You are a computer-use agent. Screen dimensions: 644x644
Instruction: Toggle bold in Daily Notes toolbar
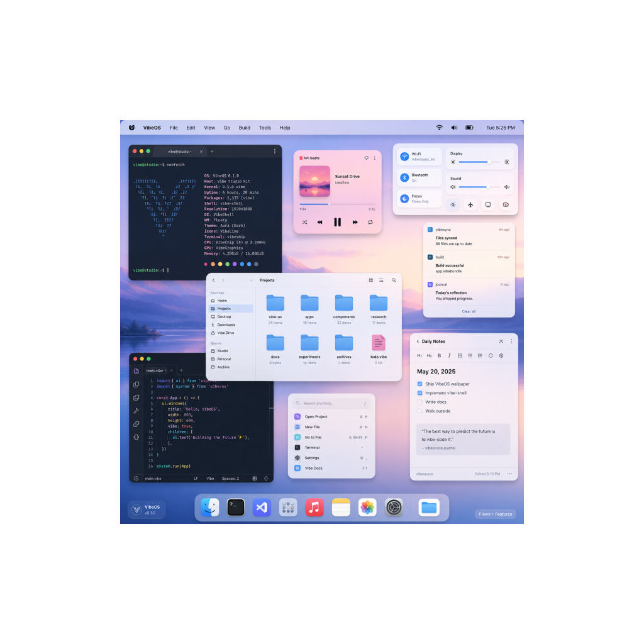pos(439,356)
